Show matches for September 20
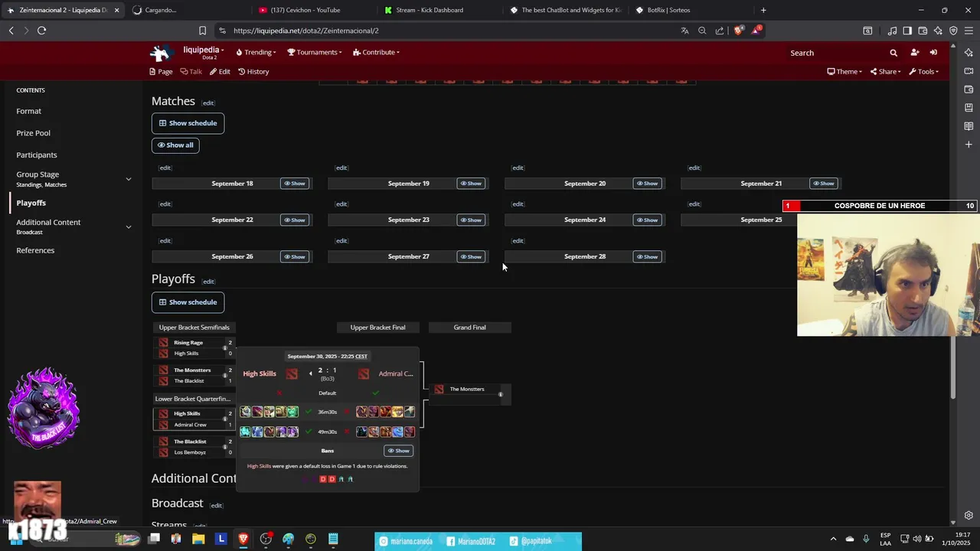980x551 pixels. click(x=647, y=184)
